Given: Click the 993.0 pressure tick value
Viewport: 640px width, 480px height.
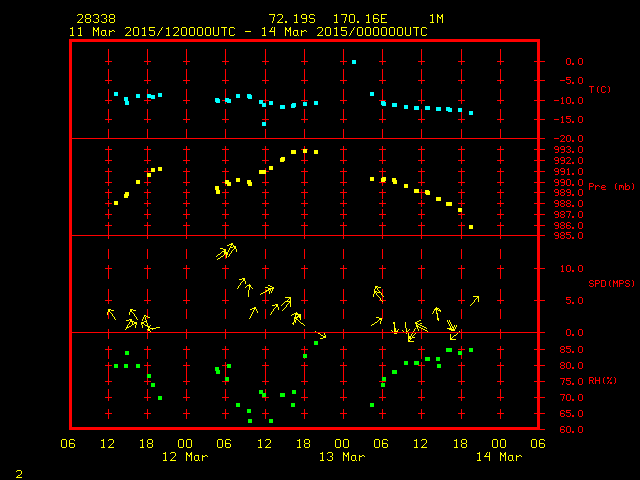Looking at the screenshot, I should 568,150.
